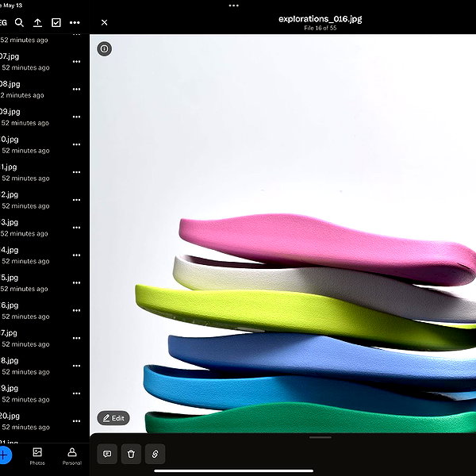Select the file name ending 08.jpg
The width and height of the screenshot is (476, 476).
10,84
